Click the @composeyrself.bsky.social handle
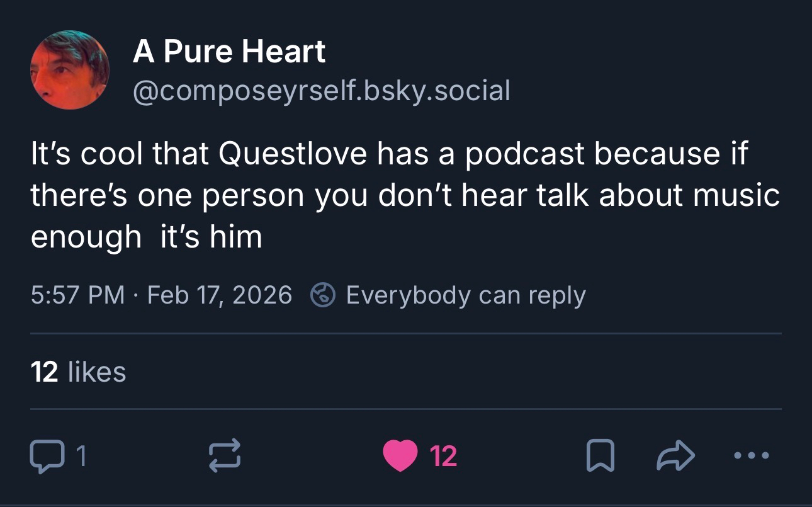The width and height of the screenshot is (812, 507). pyautogui.click(x=321, y=91)
